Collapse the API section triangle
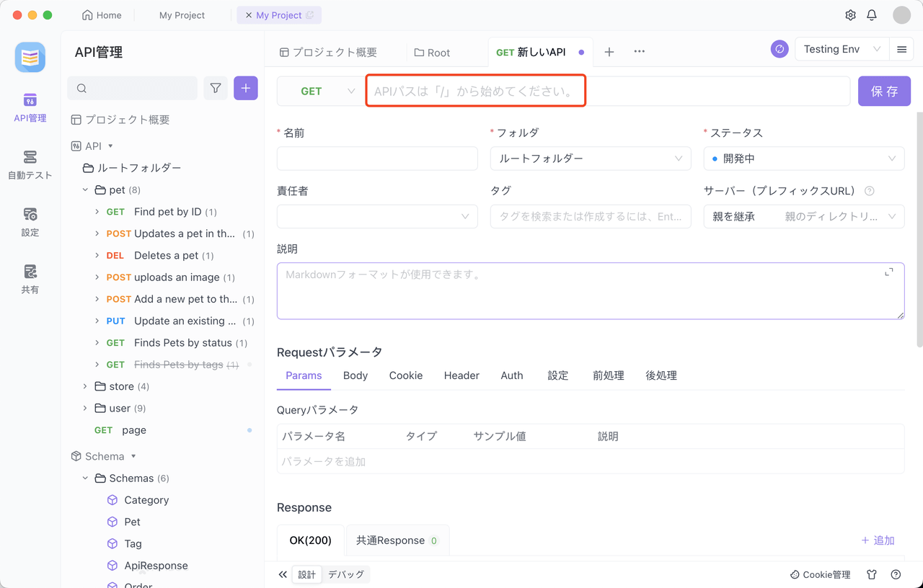This screenshot has width=923, height=588. pyautogui.click(x=110, y=146)
